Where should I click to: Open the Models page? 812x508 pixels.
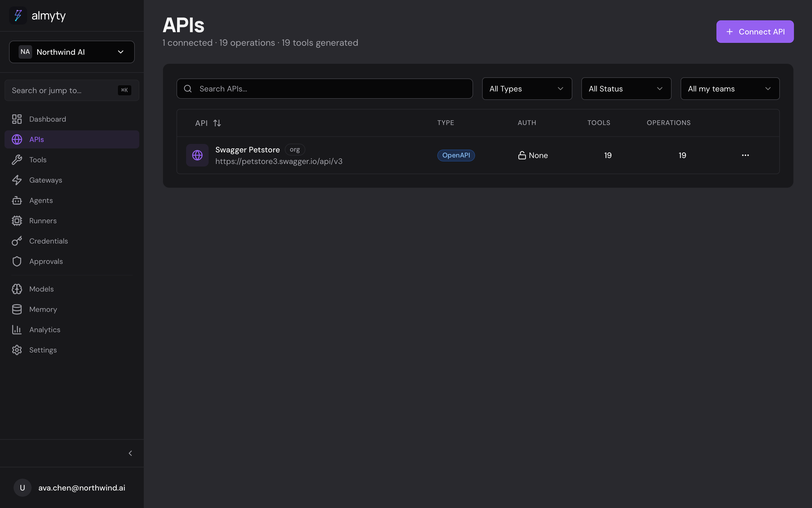[72, 289]
